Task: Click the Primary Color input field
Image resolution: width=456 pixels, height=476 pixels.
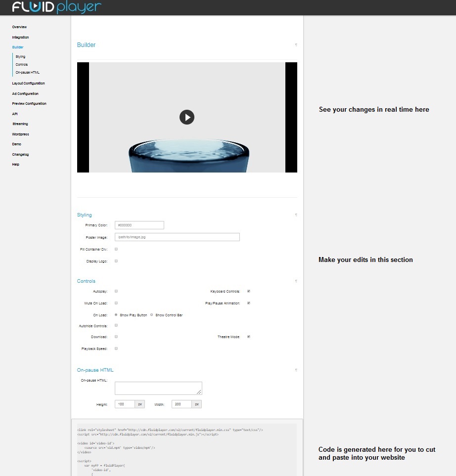Action: pos(139,225)
